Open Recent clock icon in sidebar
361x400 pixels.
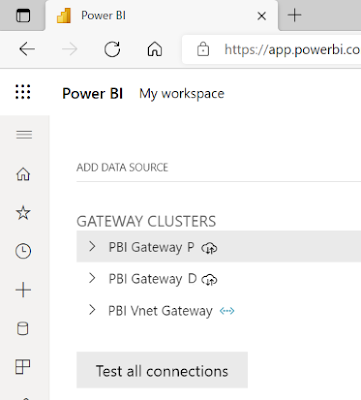[x=23, y=251]
